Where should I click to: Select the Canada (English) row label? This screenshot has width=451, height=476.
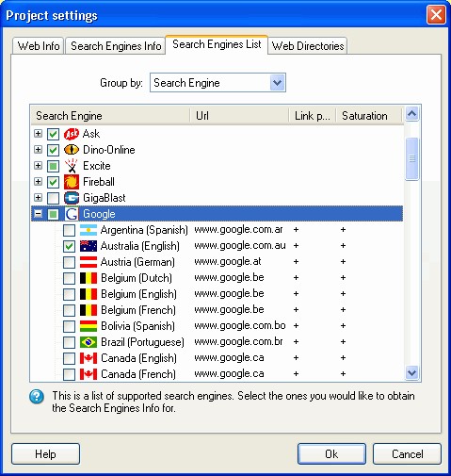(138, 358)
